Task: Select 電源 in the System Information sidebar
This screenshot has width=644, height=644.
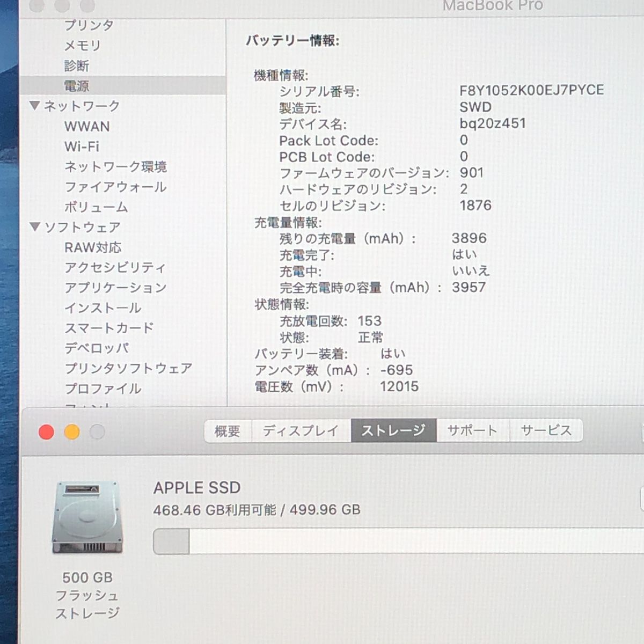Action: pos(77,85)
